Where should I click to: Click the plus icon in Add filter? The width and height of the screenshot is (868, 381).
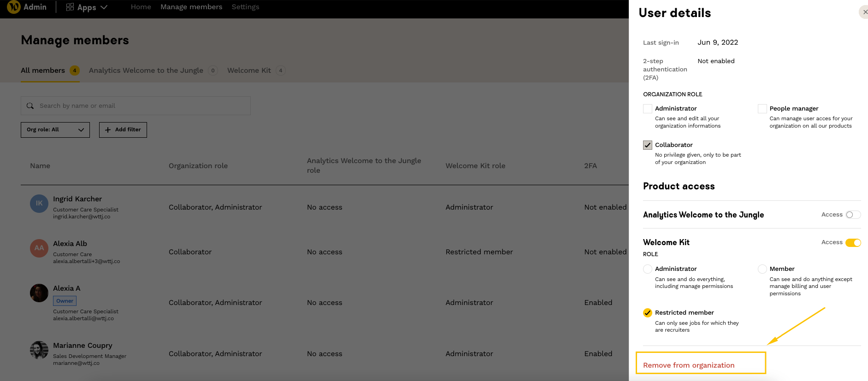point(108,130)
